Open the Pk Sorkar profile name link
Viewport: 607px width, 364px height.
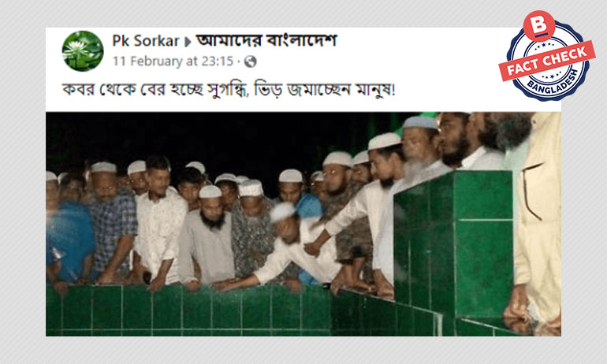click(x=146, y=41)
